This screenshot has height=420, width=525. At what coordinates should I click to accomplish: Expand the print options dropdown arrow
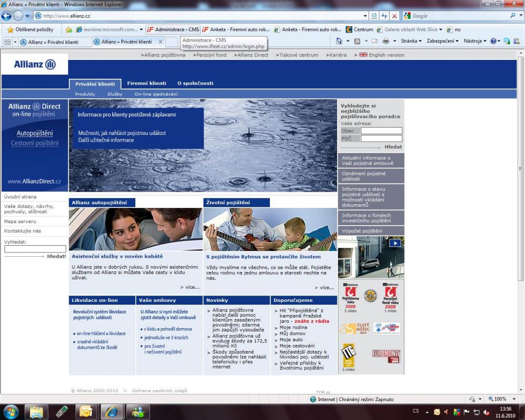pyautogui.click(x=394, y=41)
